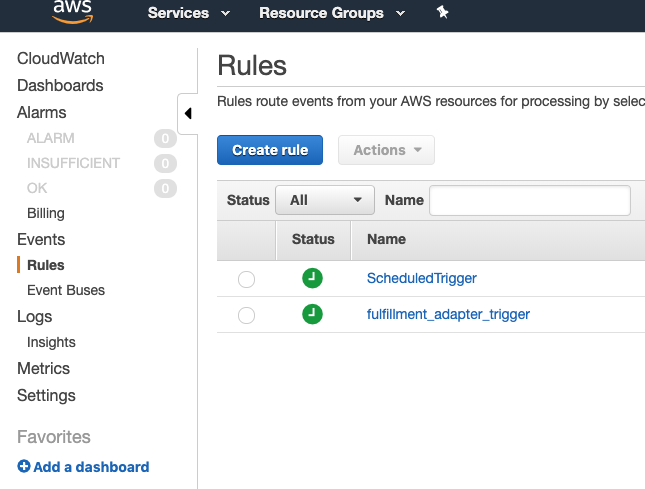Click the pushpin shortcut icon
The height and width of the screenshot is (489, 645).
[443, 13]
